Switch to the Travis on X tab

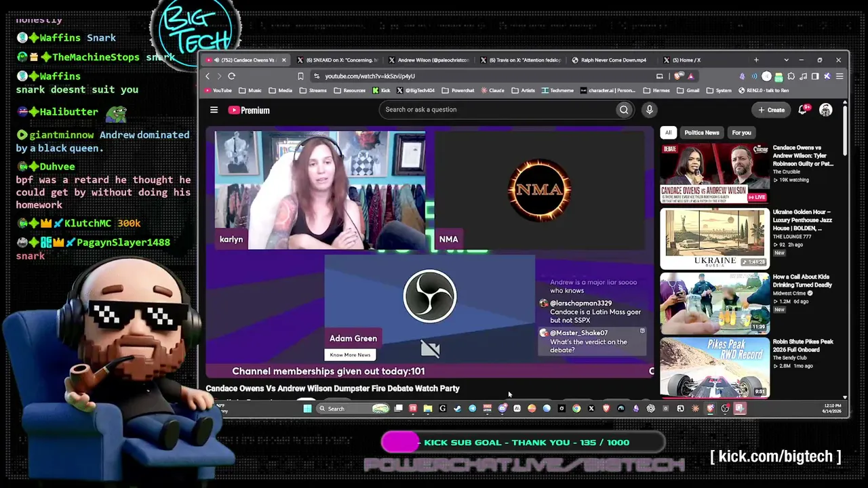[x=521, y=60]
